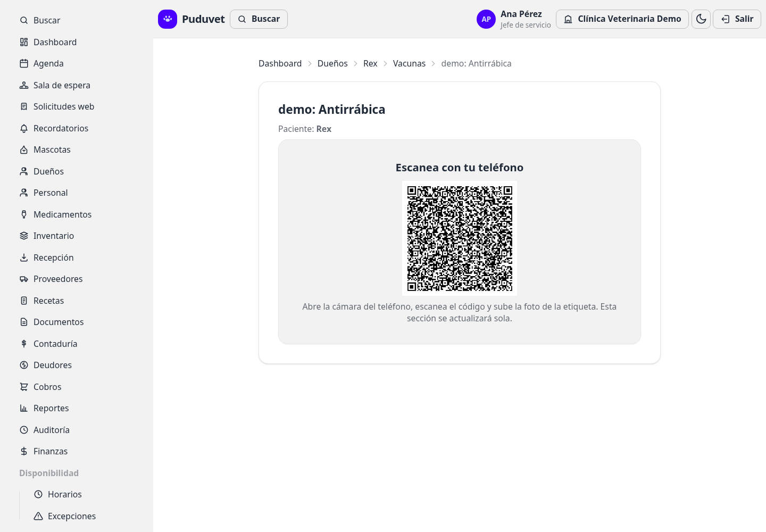Screen dimensions: 766x532
Task: Open Clínica Veterinaria Demo selector
Action: [x=622, y=19]
